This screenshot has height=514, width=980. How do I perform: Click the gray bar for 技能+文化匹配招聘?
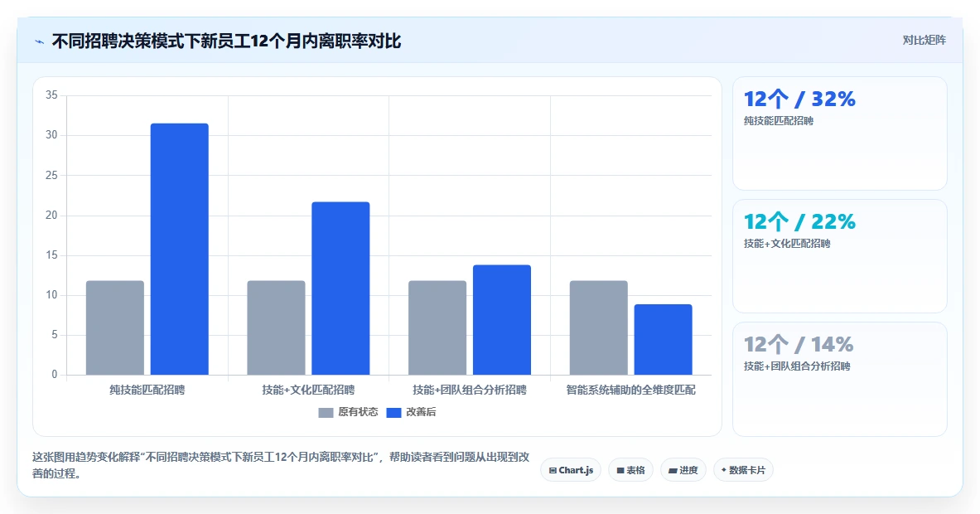276,327
